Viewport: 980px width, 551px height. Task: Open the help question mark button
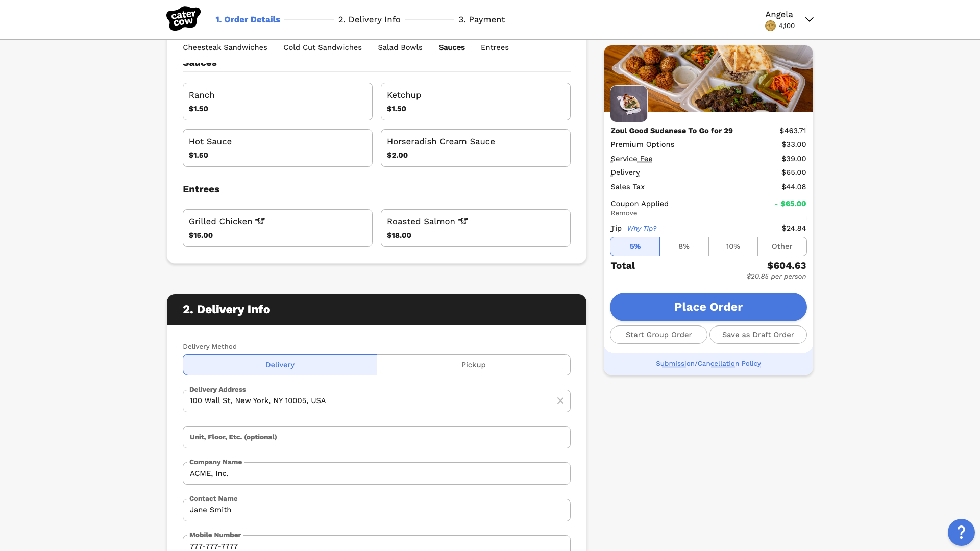(x=961, y=533)
